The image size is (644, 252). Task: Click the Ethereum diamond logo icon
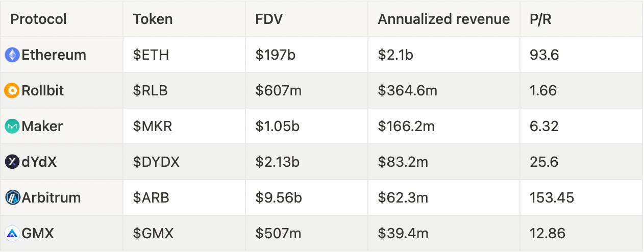12,55
